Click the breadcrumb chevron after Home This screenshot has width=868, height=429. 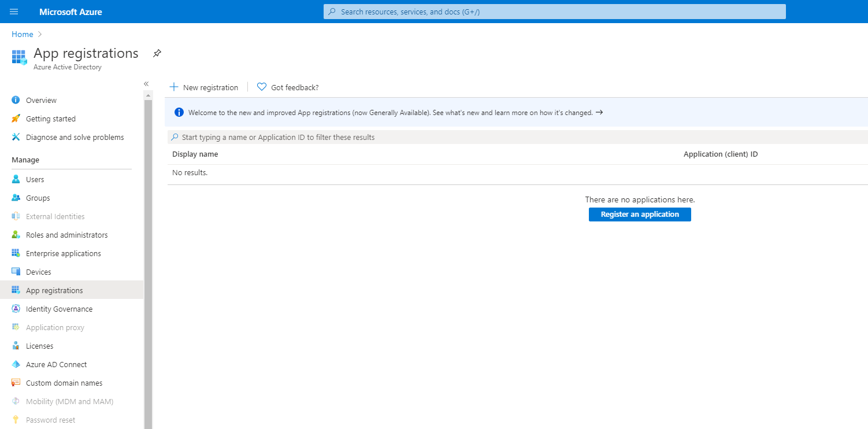tap(40, 34)
